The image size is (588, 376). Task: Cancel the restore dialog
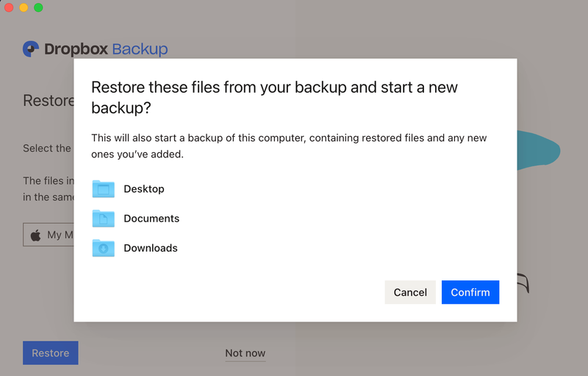pyautogui.click(x=410, y=292)
